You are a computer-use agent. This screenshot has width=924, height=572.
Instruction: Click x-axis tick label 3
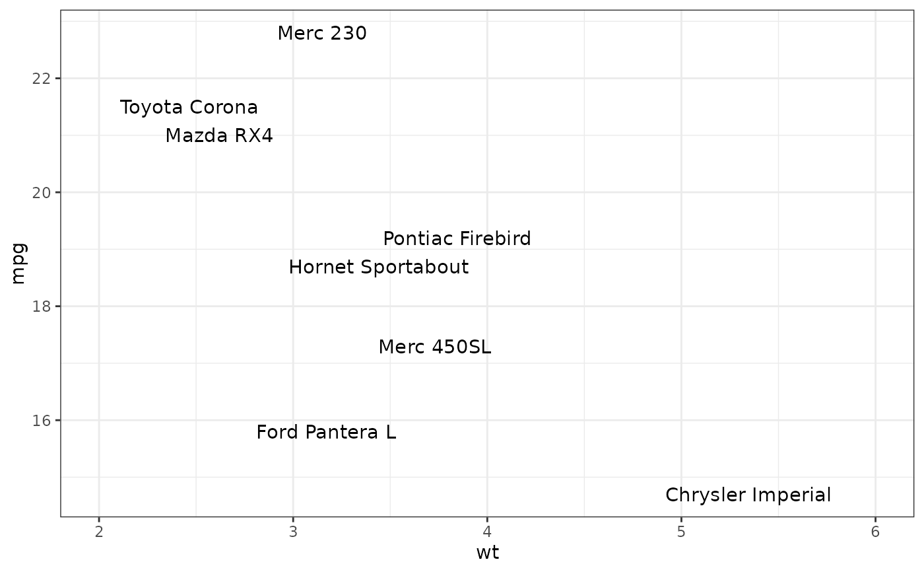pyautogui.click(x=293, y=531)
